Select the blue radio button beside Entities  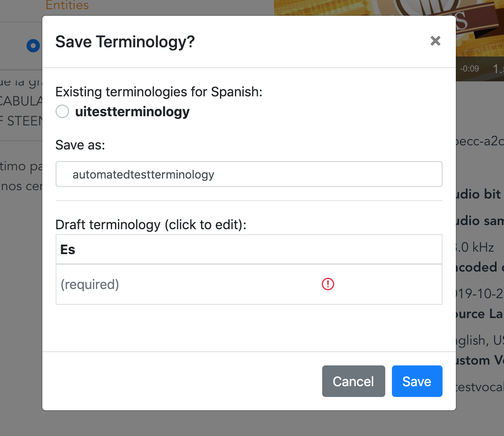point(33,46)
